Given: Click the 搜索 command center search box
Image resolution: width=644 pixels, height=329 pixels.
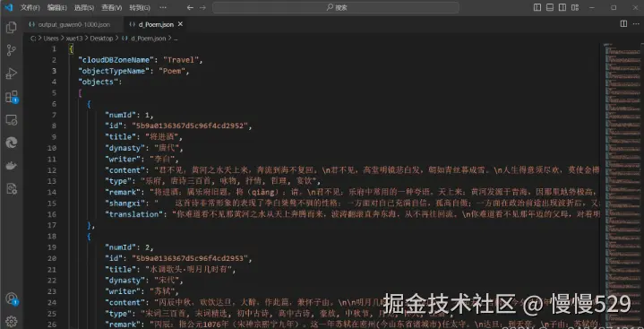Looking at the screenshot, I should tap(336, 7).
